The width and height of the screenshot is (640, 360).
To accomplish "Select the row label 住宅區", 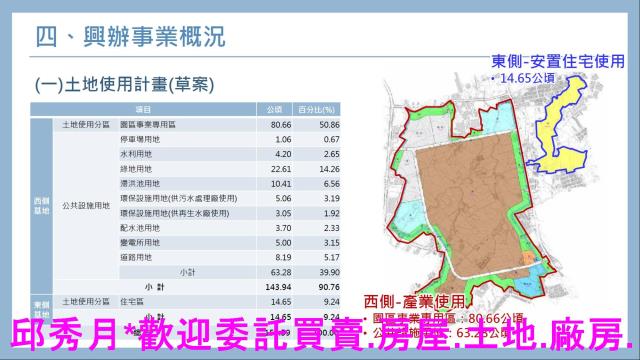I will tap(132, 302).
